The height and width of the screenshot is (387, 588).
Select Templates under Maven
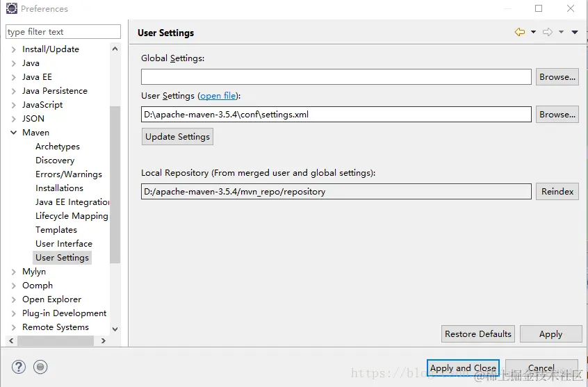coord(56,230)
